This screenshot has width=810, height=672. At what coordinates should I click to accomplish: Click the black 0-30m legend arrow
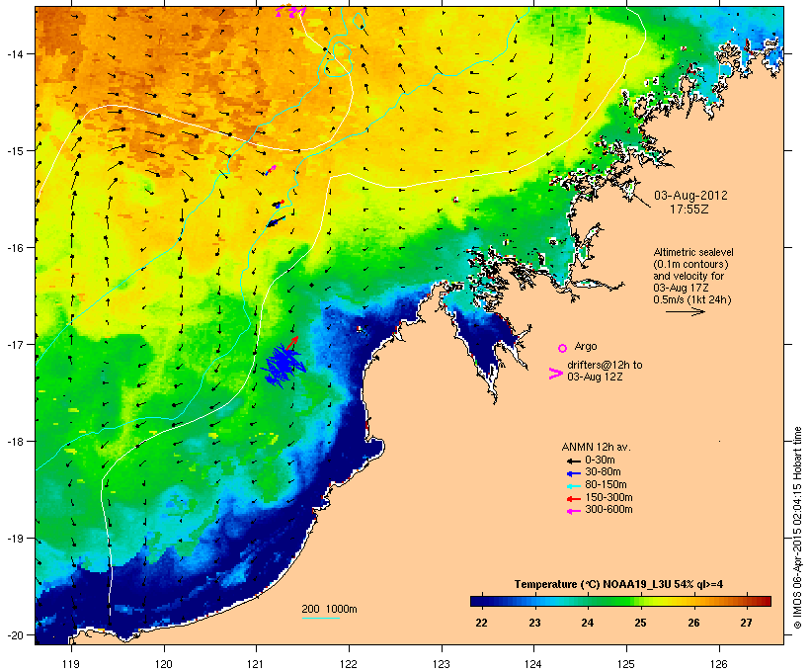click(x=574, y=461)
